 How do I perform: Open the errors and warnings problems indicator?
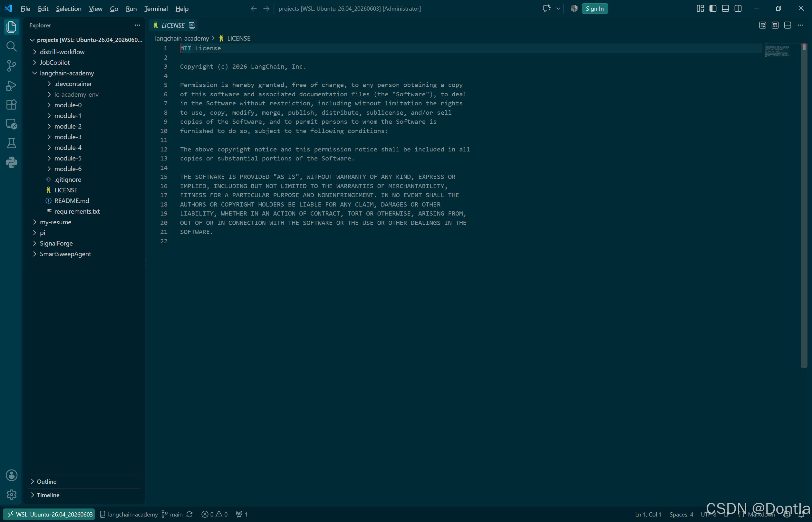215,514
